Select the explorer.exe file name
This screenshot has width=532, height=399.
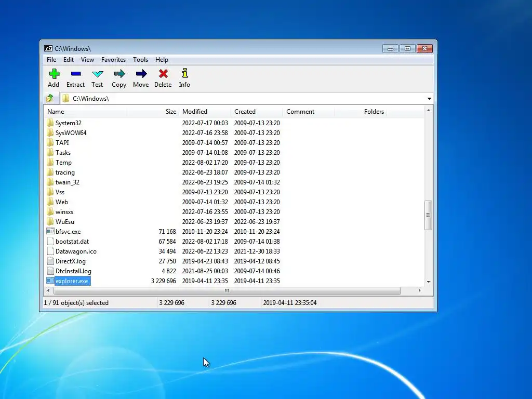[72, 281]
